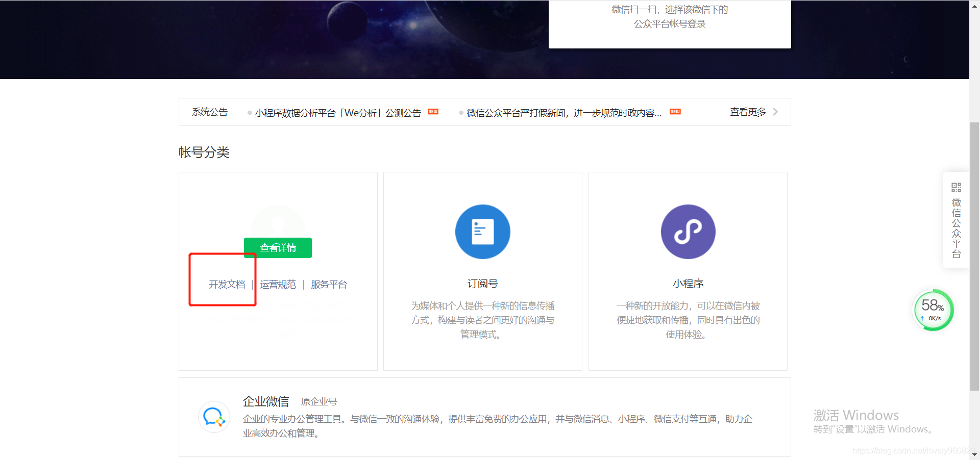This screenshot has width=980, height=460.
Task: Click the 订阅号 blue document icon
Action: 482,232
